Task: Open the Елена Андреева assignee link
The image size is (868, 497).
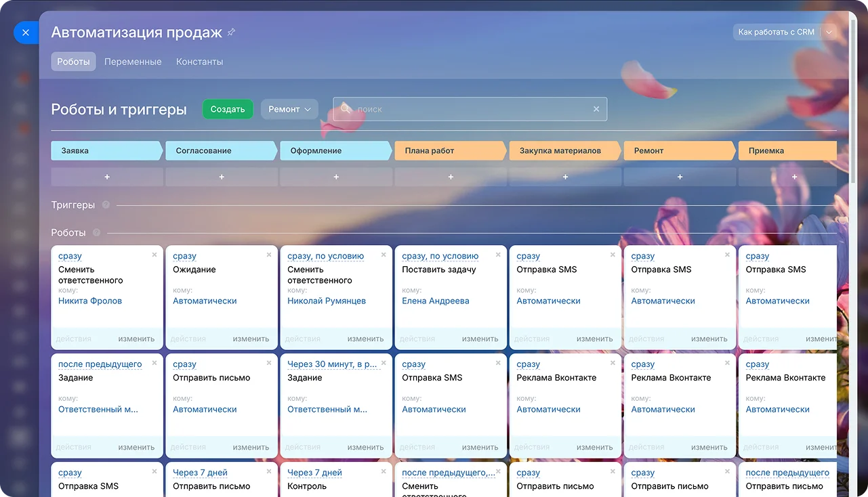Action: 435,301
